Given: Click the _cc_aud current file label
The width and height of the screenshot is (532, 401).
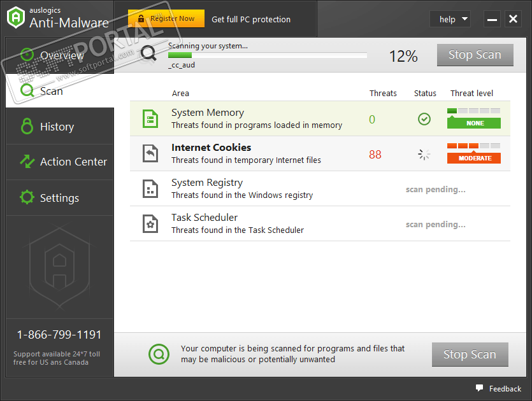Looking at the screenshot, I should [182, 65].
